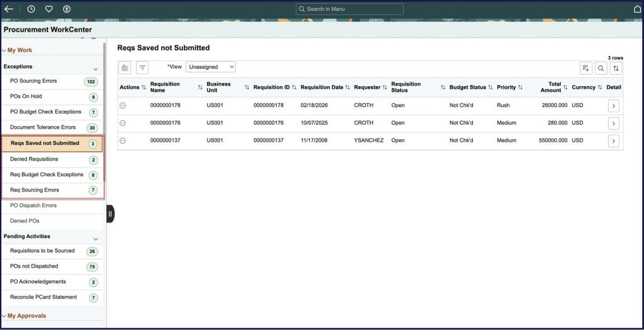The width and height of the screenshot is (644, 330).
Task: Open Actions menu for requisition 0000000137
Action: click(x=123, y=140)
